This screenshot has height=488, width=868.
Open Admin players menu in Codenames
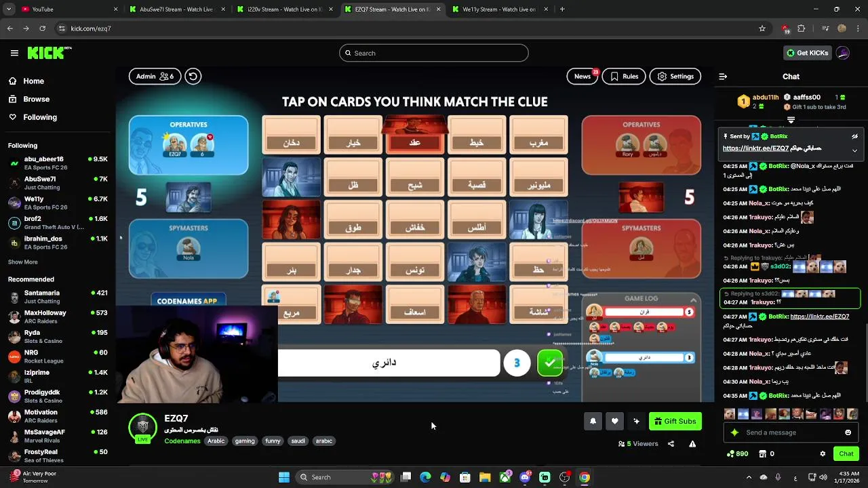[155, 77]
